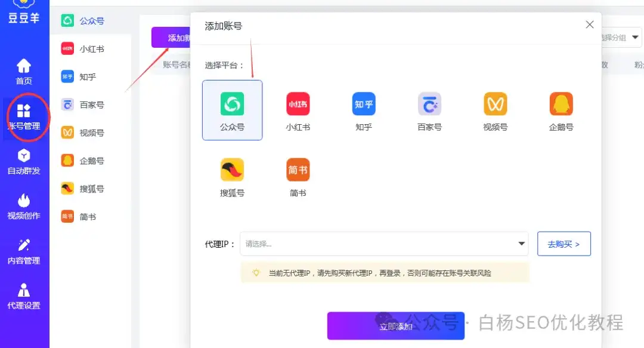Open 视频创作 video creation section
Image resolution: width=644 pixels, height=348 pixels.
[x=24, y=207]
